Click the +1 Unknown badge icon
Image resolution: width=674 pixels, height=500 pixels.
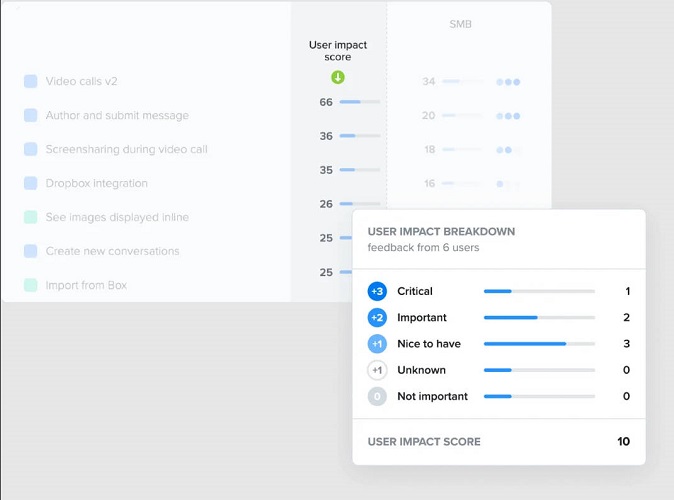pyautogui.click(x=377, y=370)
